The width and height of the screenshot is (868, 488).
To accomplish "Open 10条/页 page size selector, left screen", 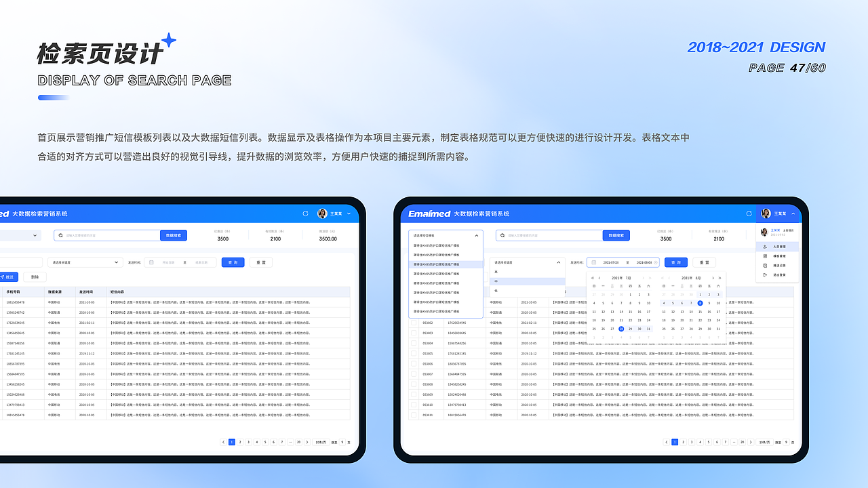I will click(321, 442).
